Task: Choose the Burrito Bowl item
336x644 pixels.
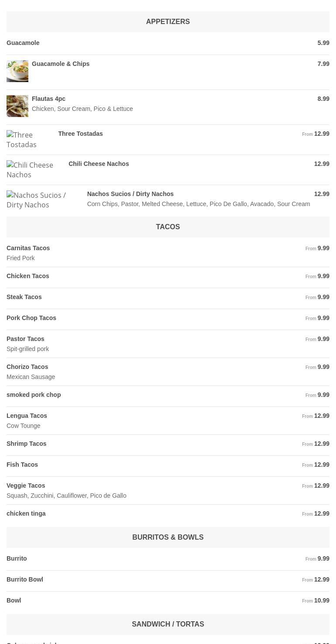Action: [25, 579]
